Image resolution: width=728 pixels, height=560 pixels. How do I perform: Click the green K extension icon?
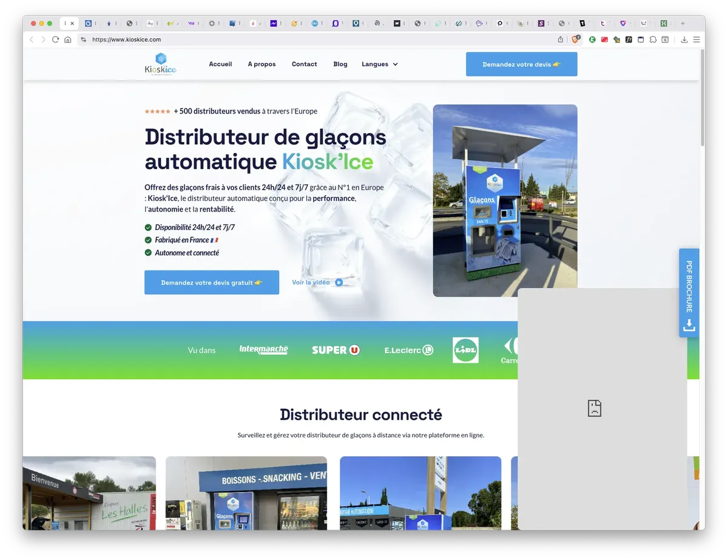click(593, 39)
